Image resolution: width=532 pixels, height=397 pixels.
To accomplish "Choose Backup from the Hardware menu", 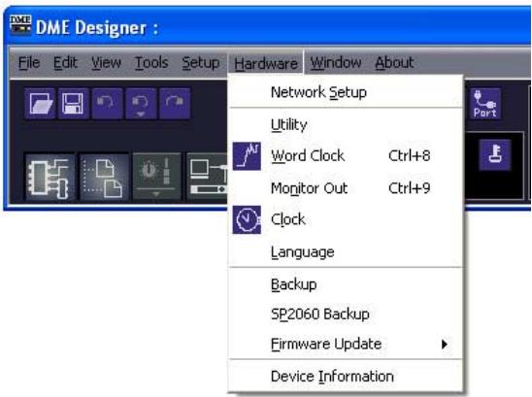I will pos(346,284).
